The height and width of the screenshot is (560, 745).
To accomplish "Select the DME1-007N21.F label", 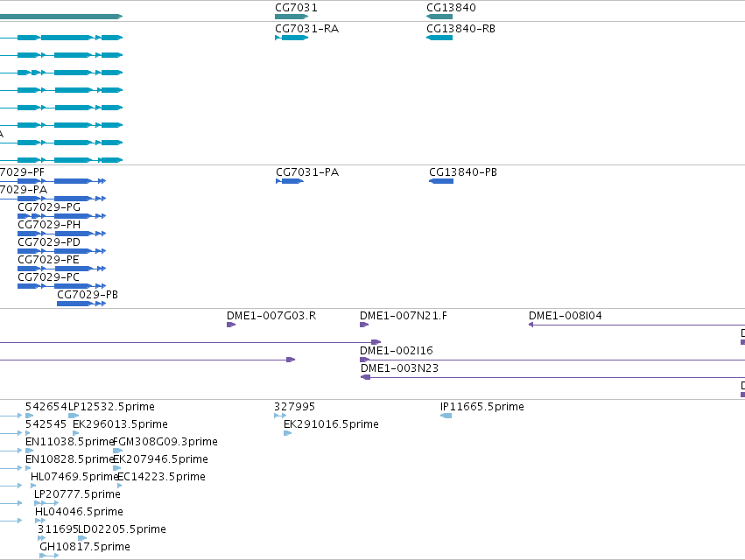I will 404,316.
